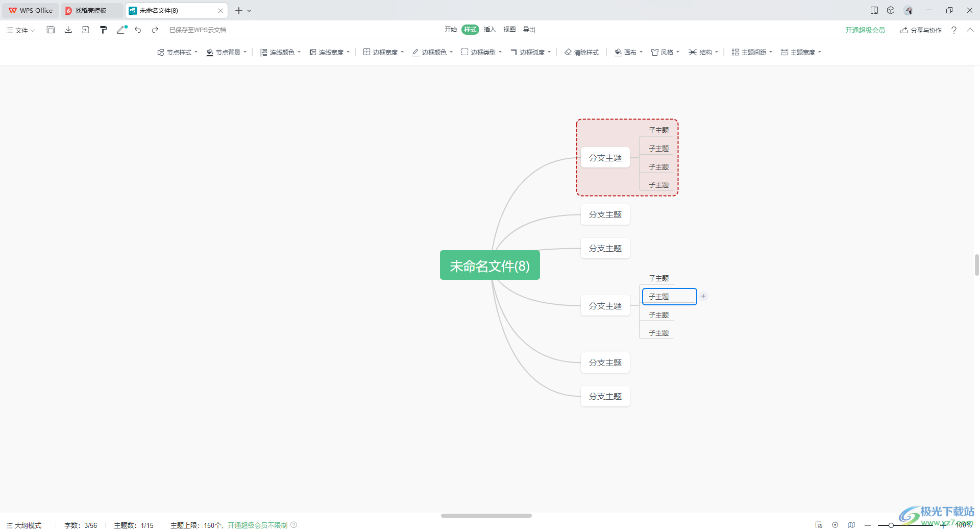Open the 边框宽度 dropdown

[x=383, y=52]
